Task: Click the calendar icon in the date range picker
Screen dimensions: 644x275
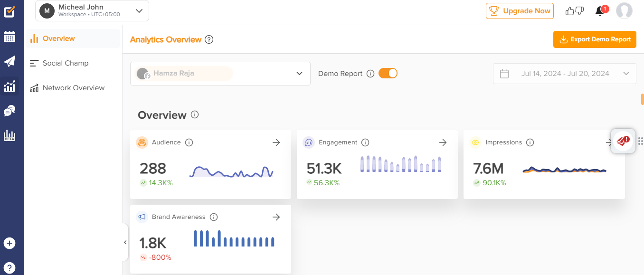Action: 504,73
